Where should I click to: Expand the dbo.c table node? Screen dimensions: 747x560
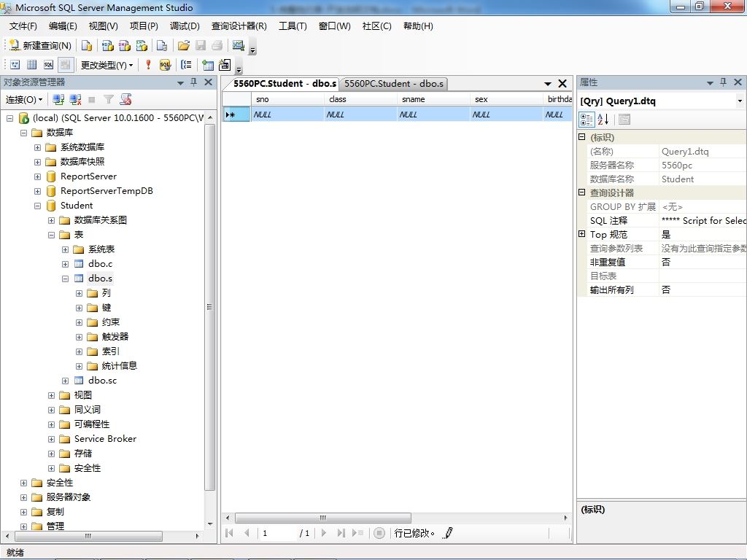[x=65, y=264]
